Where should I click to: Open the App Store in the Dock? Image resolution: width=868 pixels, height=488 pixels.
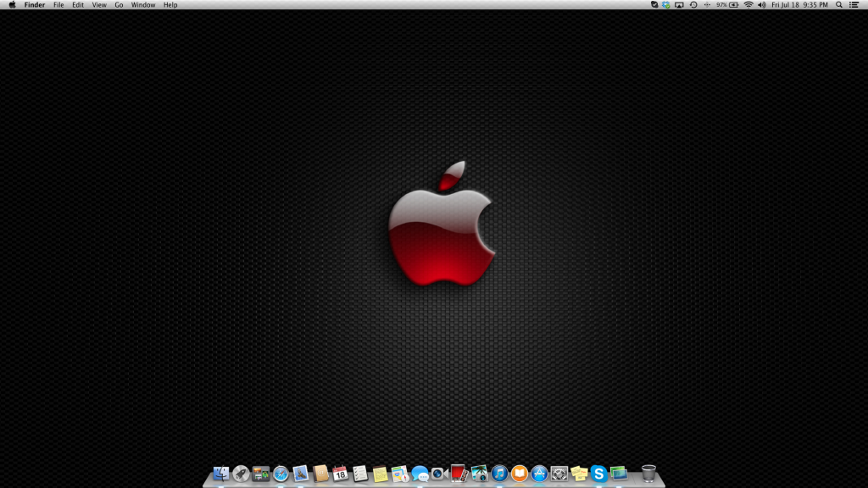pos(539,474)
